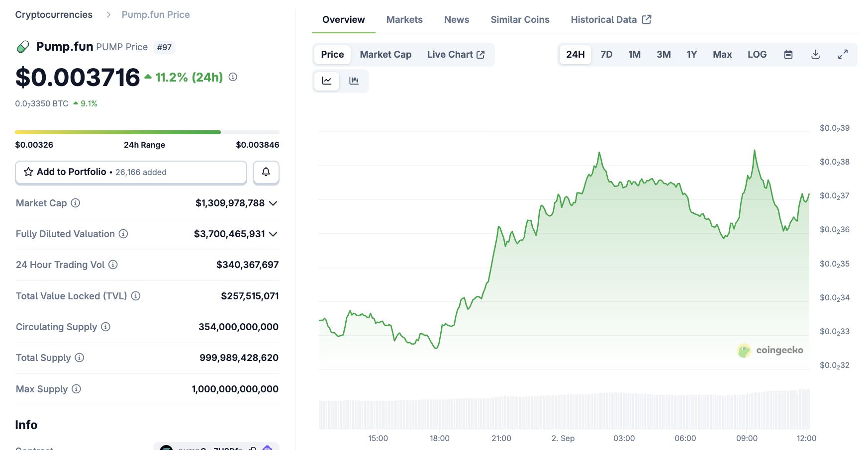Toggle the 24H timeframe

coord(575,55)
